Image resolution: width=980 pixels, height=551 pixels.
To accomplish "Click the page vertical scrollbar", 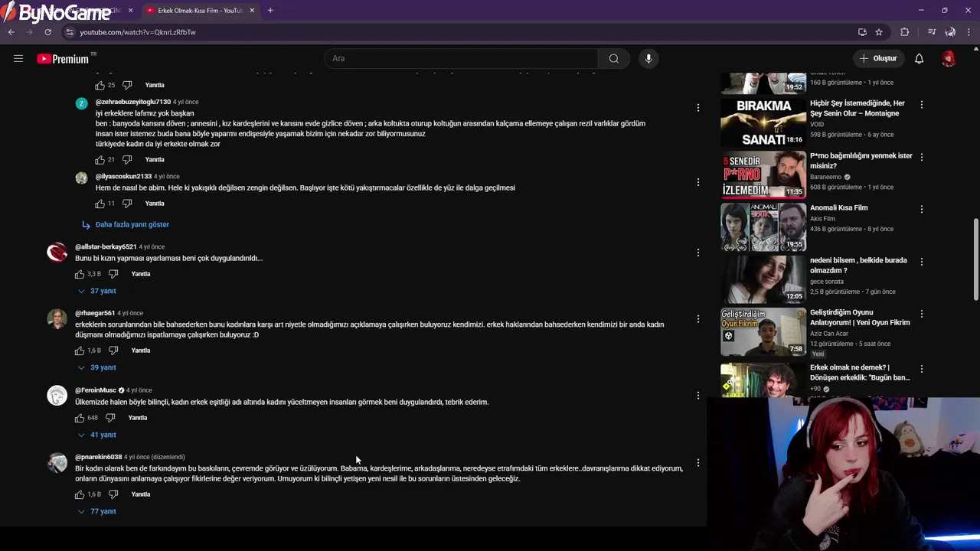I will (x=975, y=260).
